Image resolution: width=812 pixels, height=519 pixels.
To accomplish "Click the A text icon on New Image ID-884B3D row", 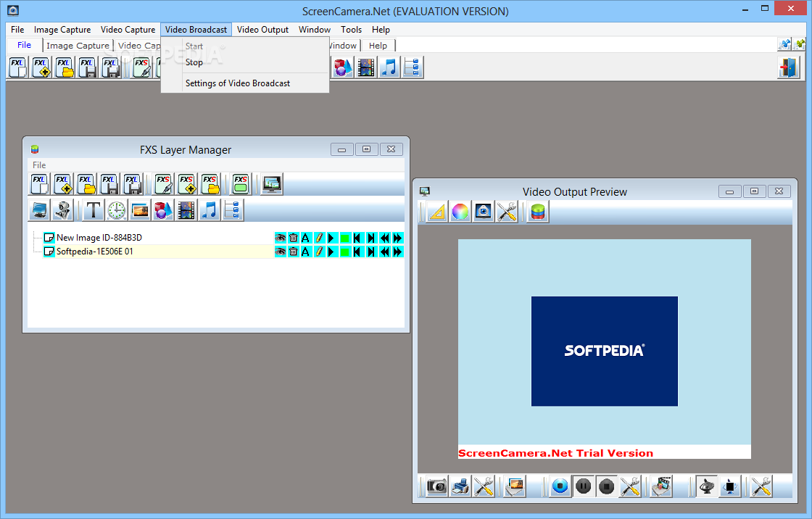I will 305,238.
